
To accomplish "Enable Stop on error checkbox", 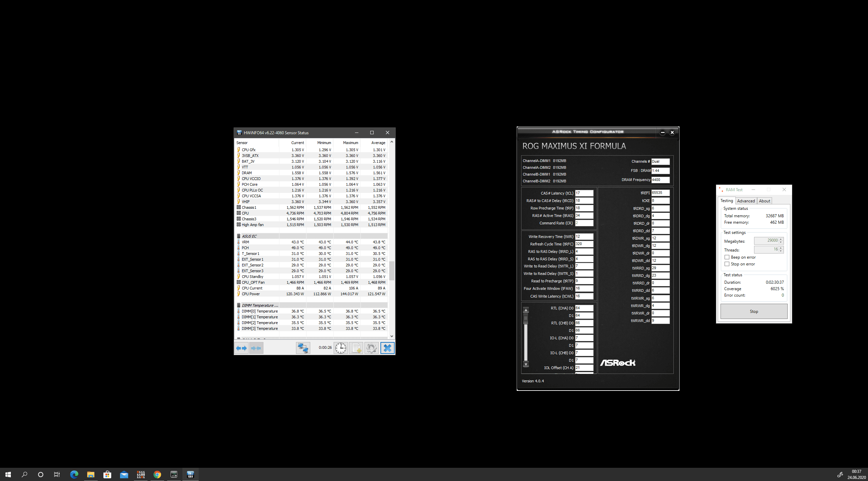I will coord(727,264).
